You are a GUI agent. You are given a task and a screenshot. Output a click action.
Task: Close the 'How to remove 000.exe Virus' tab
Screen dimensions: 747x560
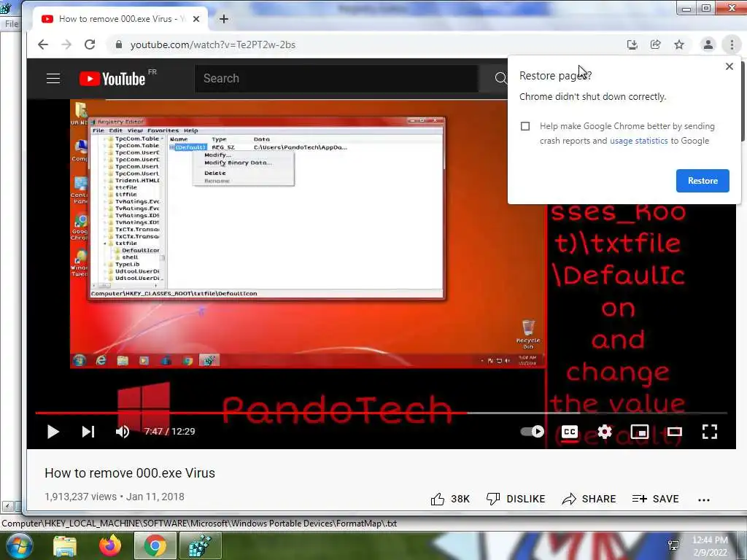196,19
